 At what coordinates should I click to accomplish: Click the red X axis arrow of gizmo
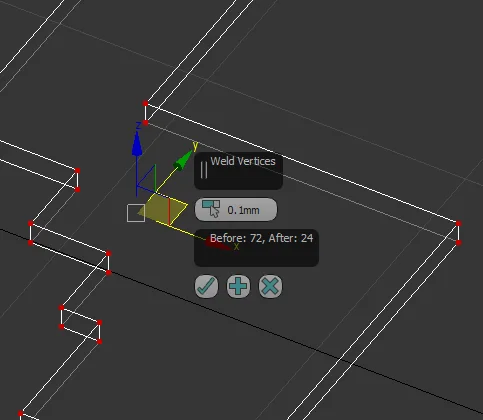(x=217, y=245)
